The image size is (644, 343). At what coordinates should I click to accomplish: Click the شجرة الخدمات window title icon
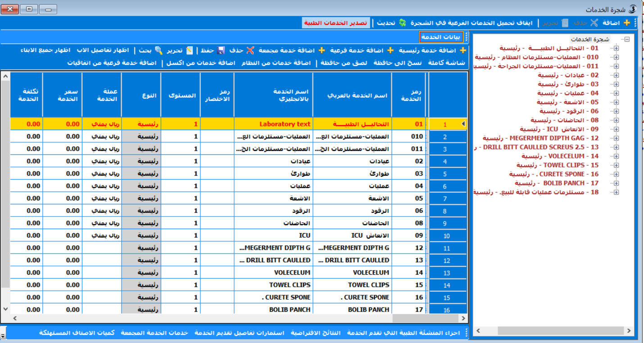tap(633, 9)
